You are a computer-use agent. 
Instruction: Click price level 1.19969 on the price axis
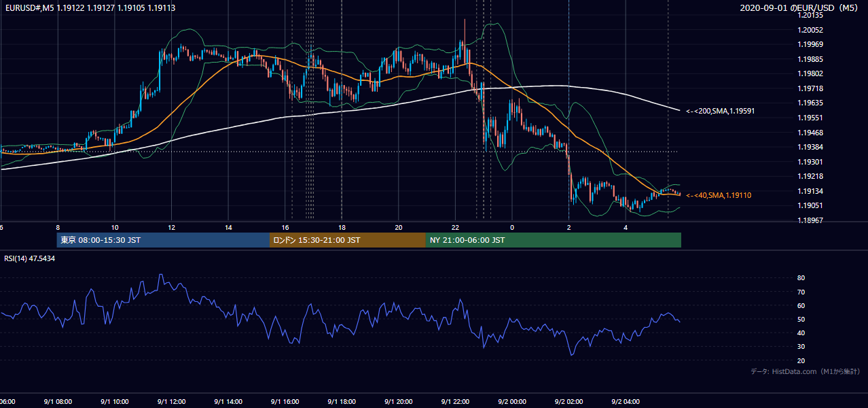(810, 44)
